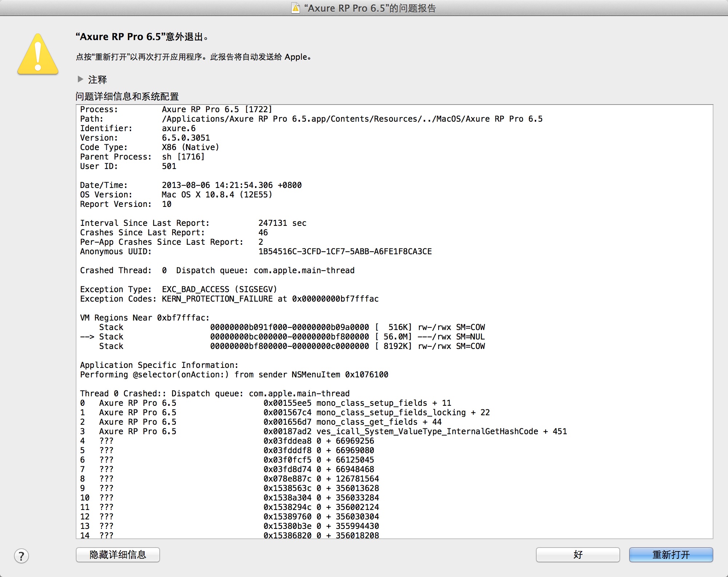Click the "Axure RP Pro 6.5"意外退出 heading
This screenshot has height=577, width=728.
(142, 37)
